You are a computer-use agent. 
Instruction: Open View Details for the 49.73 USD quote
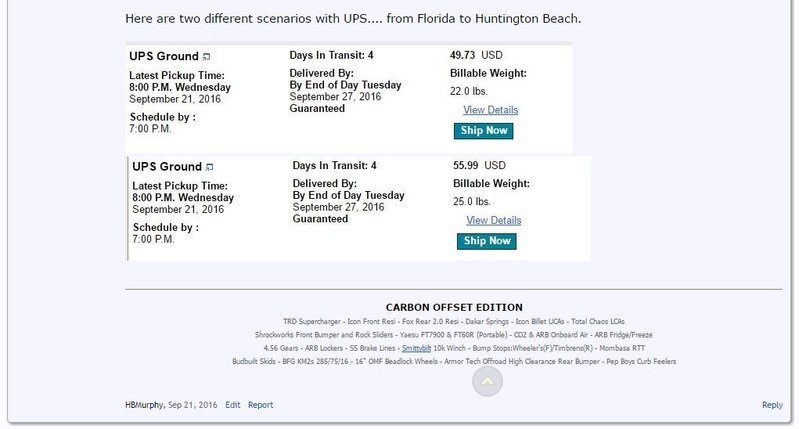(x=490, y=110)
